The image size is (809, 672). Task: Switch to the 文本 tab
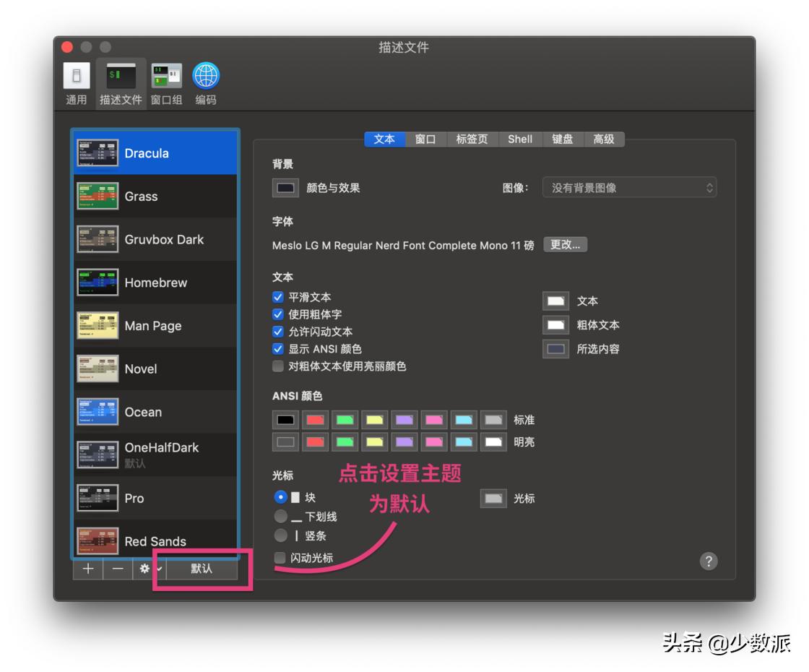click(384, 139)
